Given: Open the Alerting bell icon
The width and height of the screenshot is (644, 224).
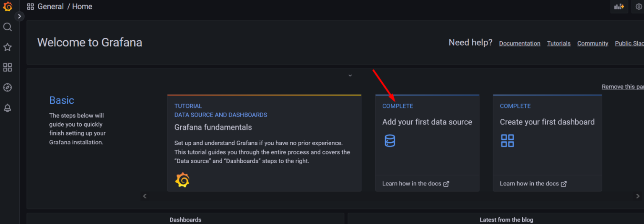Looking at the screenshot, I should point(8,108).
